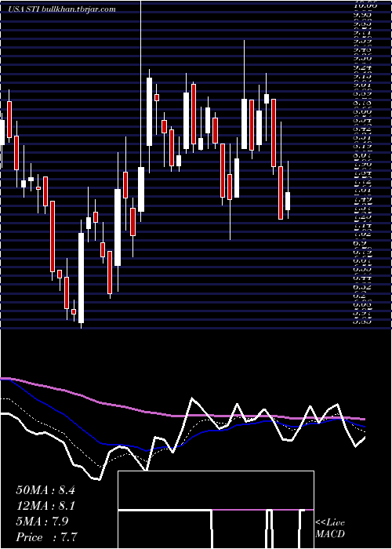Click the '<<Live' label
392x549 pixels.
[330, 523]
